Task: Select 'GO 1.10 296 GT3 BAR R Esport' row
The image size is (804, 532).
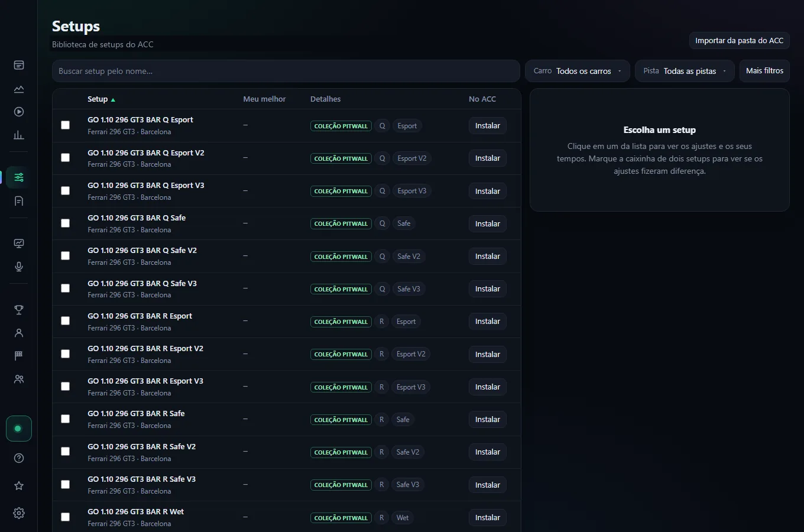Action: 287,322
